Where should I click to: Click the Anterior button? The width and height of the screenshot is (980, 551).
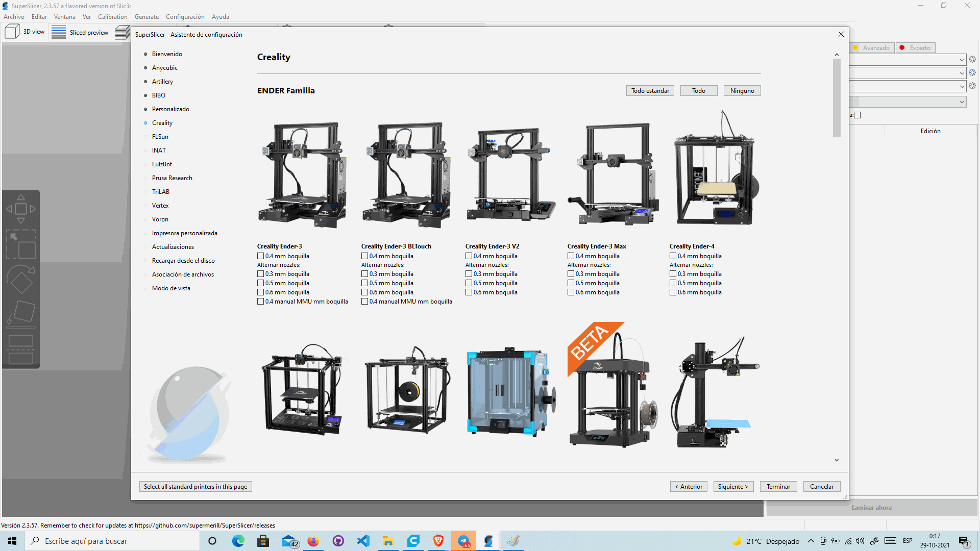[x=689, y=487]
